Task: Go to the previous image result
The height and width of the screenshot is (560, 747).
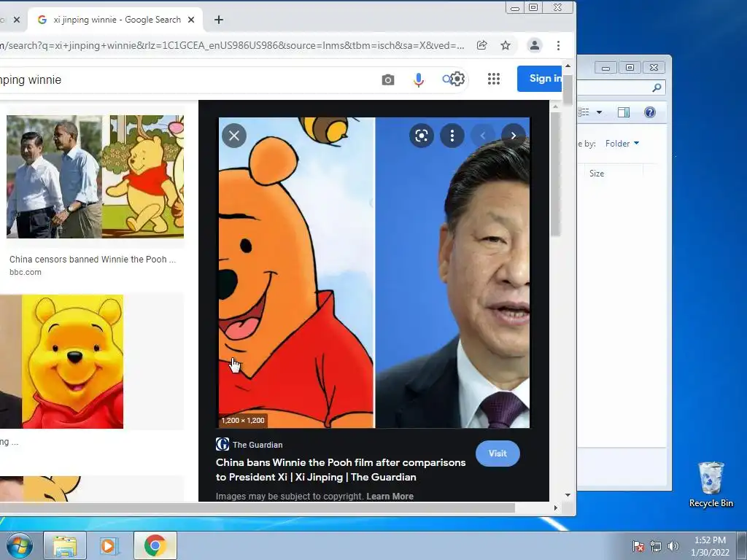Action: [x=483, y=136]
